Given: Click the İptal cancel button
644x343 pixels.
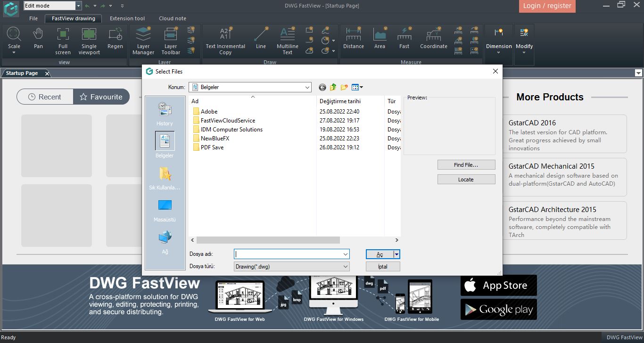Looking at the screenshot, I should (383, 266).
